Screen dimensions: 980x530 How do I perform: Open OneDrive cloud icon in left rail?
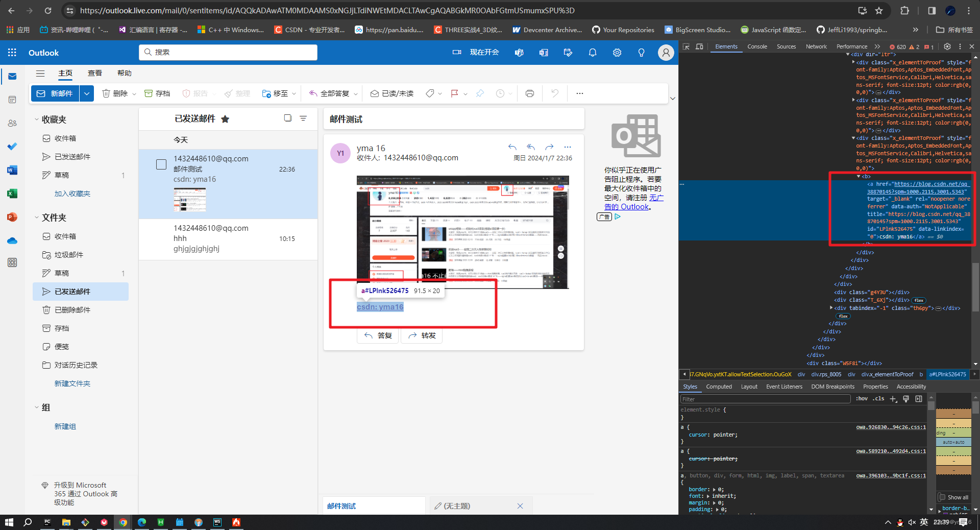[x=12, y=240]
